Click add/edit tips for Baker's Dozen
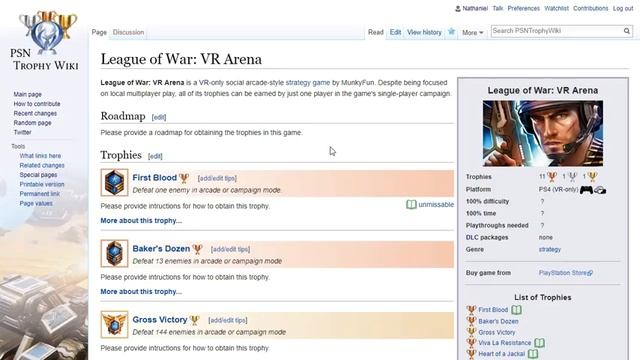Image resolution: width=640 pixels, height=360 pixels. click(230, 249)
